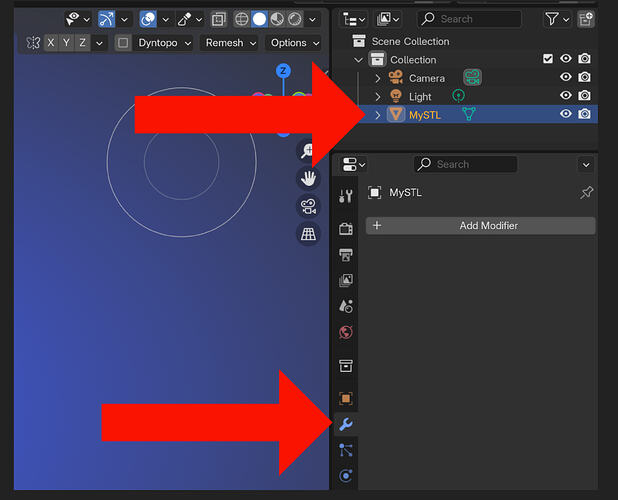Select the Scene Collection row
This screenshot has height=500, width=618.
(x=465, y=41)
